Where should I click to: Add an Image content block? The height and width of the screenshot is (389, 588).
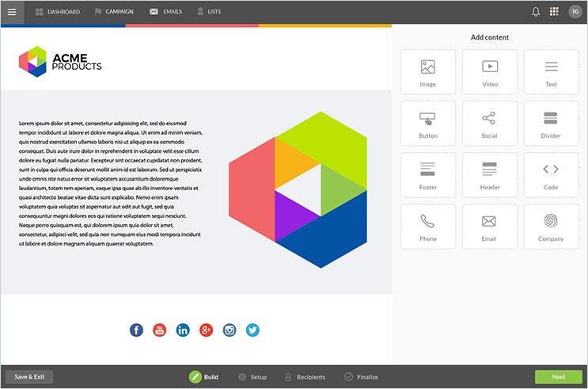point(428,73)
